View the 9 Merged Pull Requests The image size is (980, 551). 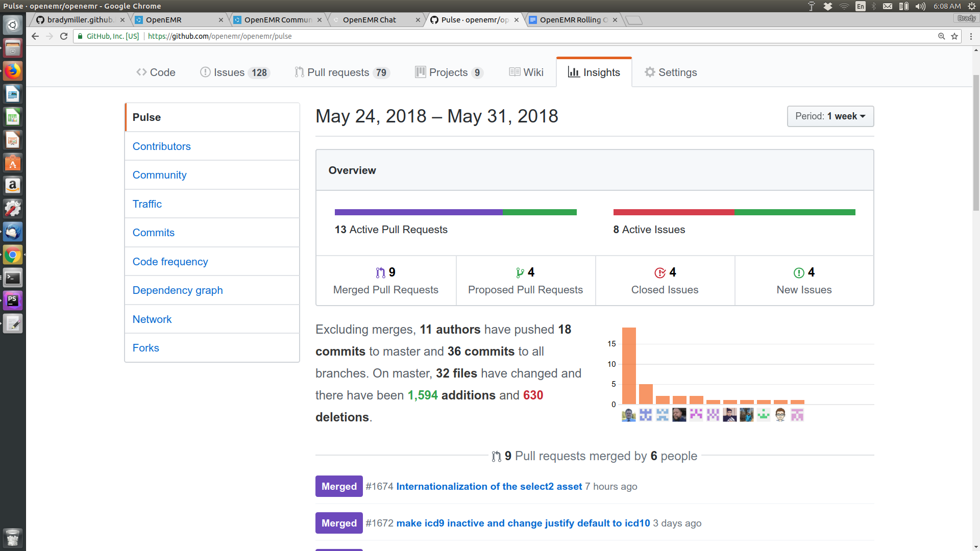coord(386,281)
